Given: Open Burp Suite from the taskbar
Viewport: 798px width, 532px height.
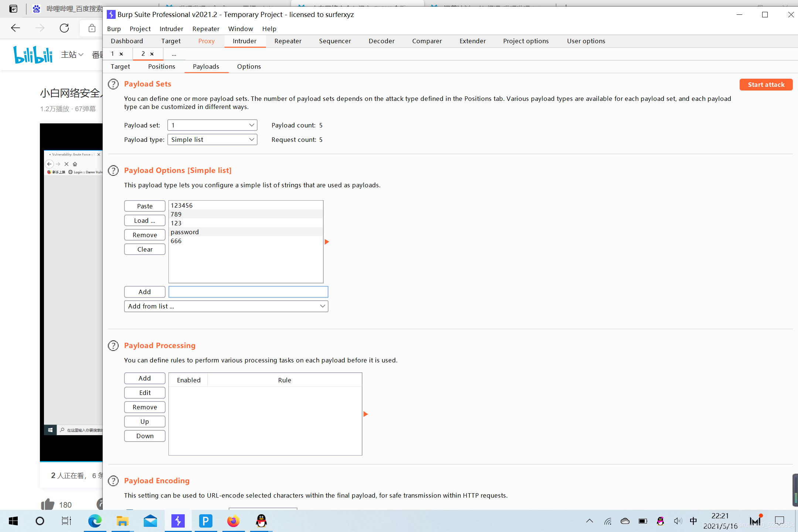Looking at the screenshot, I should [x=178, y=521].
